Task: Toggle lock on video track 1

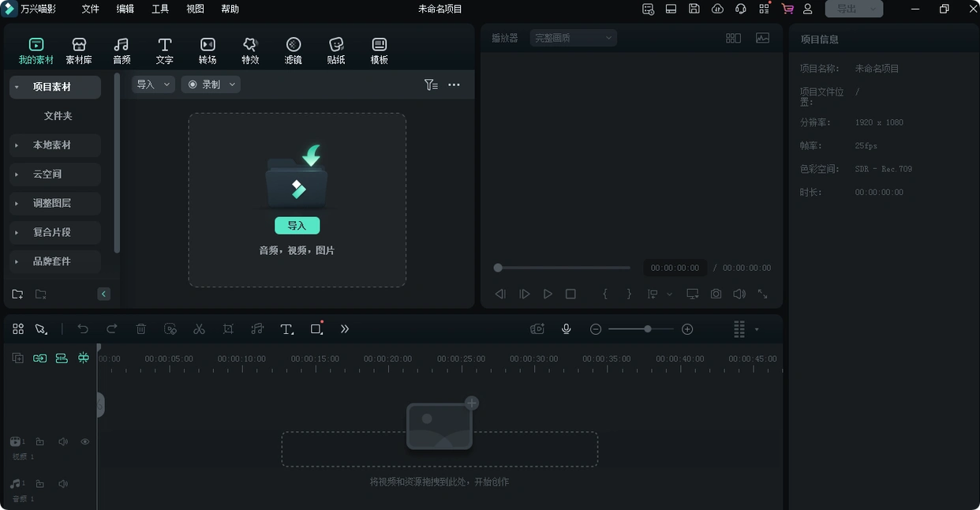Action: click(x=40, y=442)
